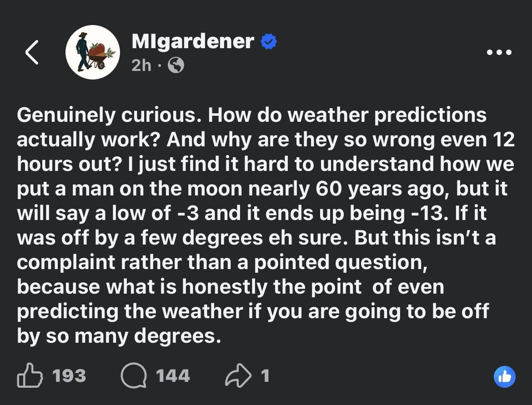The height and width of the screenshot is (405, 532).
Task: Tap the back arrow chevron
Action: [x=32, y=52]
